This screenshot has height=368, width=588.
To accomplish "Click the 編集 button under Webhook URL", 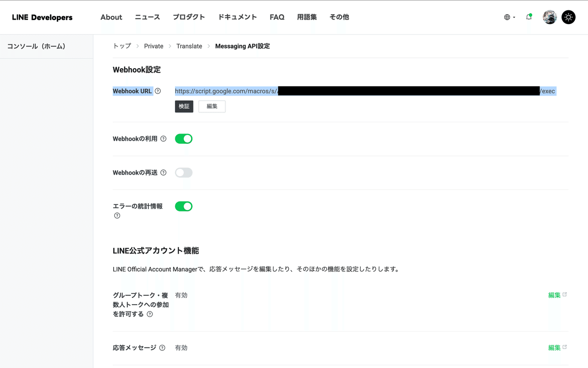I will 212,106.
